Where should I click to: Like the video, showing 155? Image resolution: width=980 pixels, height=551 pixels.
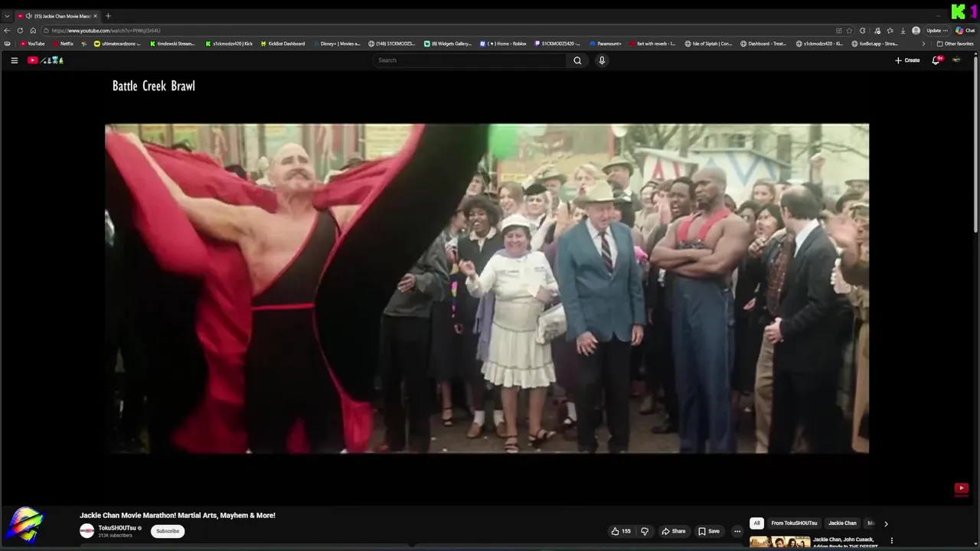621,531
